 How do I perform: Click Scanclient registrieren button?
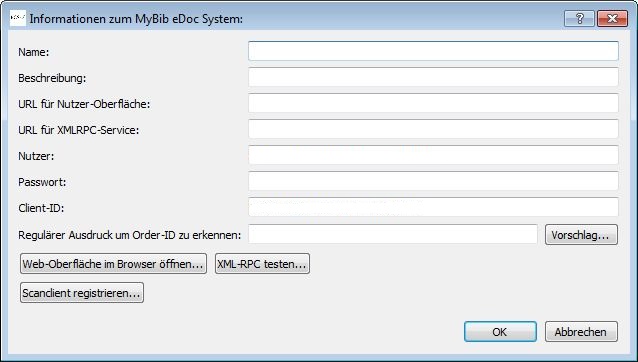[x=82, y=292]
